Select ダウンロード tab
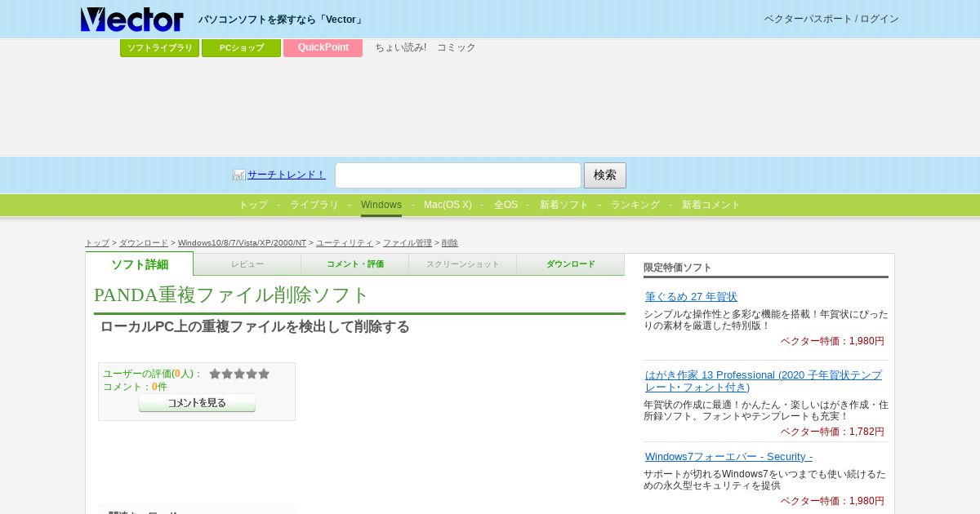 coord(571,264)
